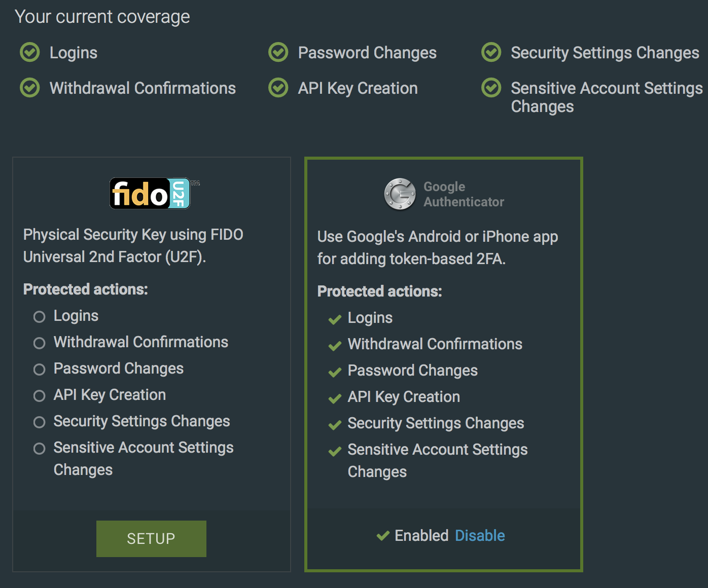Screen dimensions: 708x588
Task: Select Security Settings Changes radio under FIDO
Action: (39, 422)
